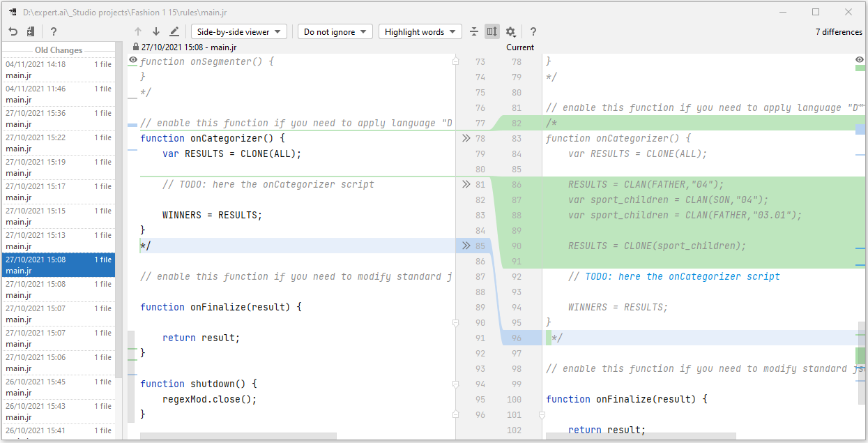Click the help icon beside the gear
The image size is (868, 443).
click(x=533, y=31)
